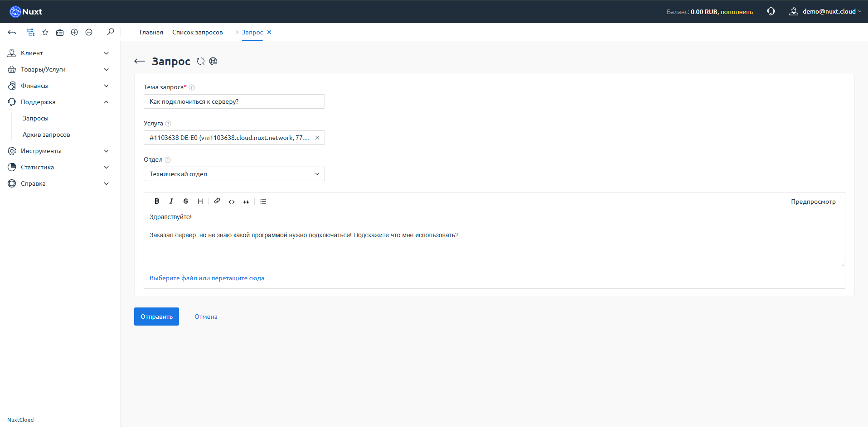Open the demo@nuxt.cloud account menu

[x=825, y=11]
